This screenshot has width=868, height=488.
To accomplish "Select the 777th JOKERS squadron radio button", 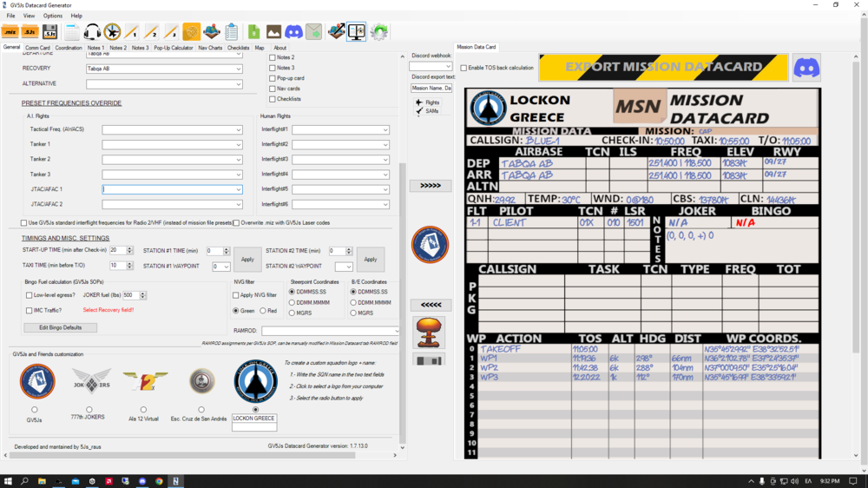I will point(89,410).
